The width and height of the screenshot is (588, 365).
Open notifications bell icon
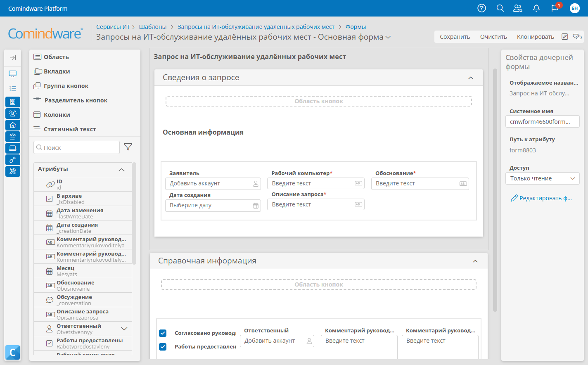tap(536, 8)
